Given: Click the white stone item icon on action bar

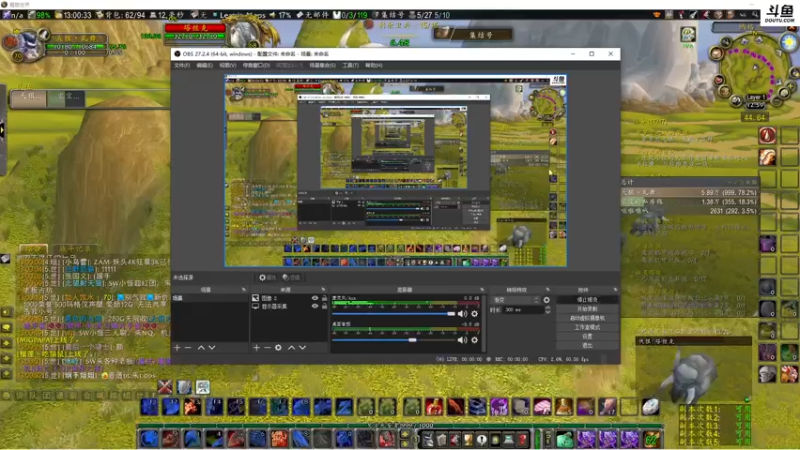Looking at the screenshot, I should click(651, 407).
